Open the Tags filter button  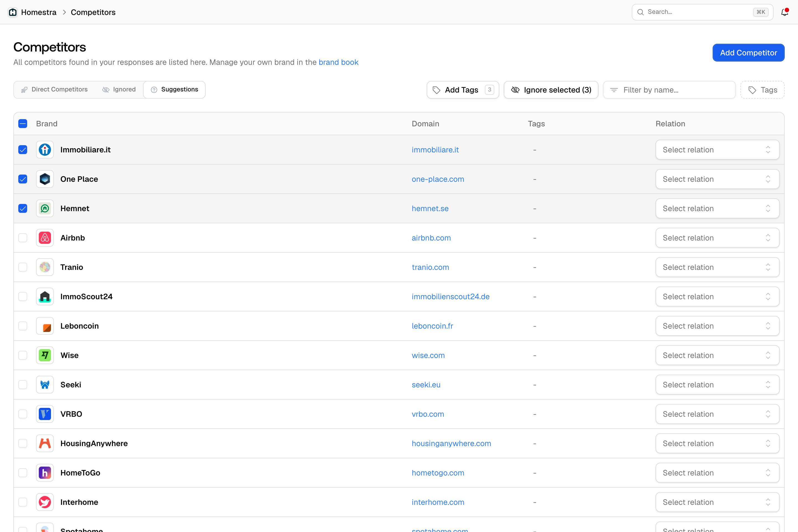762,89
